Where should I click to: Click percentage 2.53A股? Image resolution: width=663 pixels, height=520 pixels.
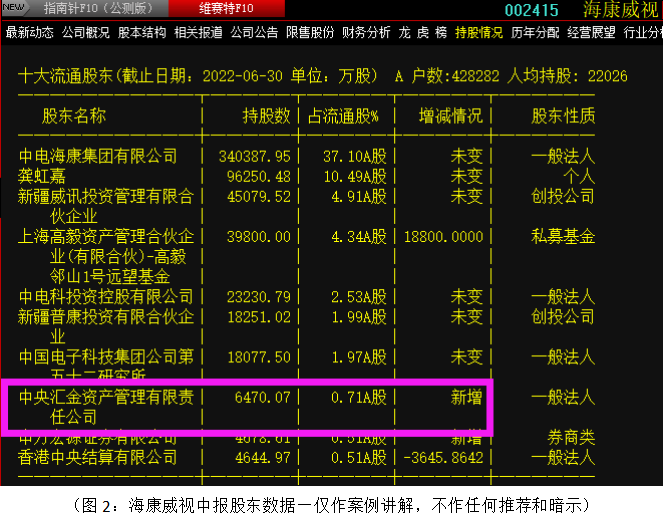click(x=359, y=297)
